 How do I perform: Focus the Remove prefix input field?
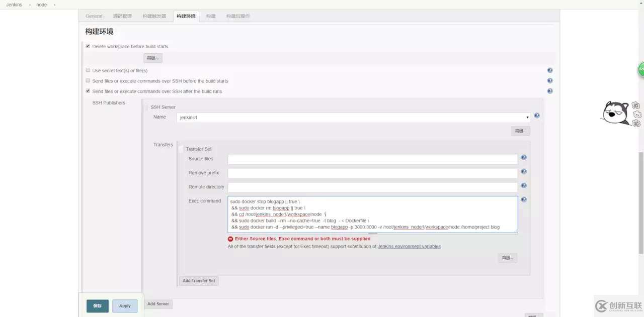click(373, 173)
